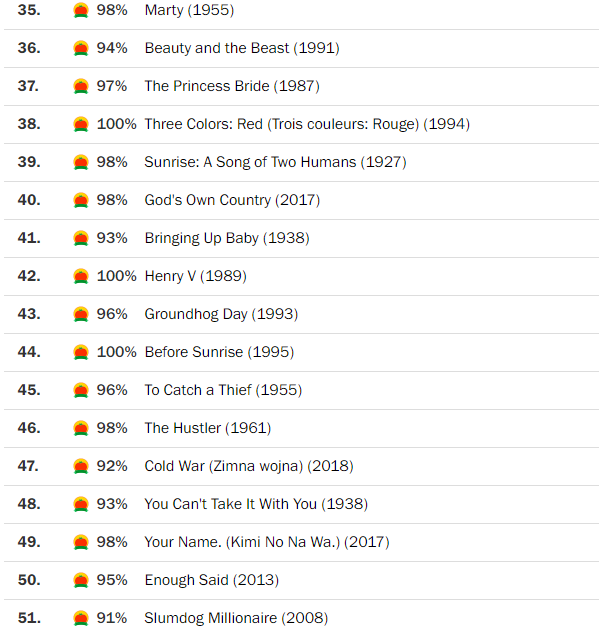
Task: Open Bringing Up Baby (1938) link
Action: coord(227,238)
